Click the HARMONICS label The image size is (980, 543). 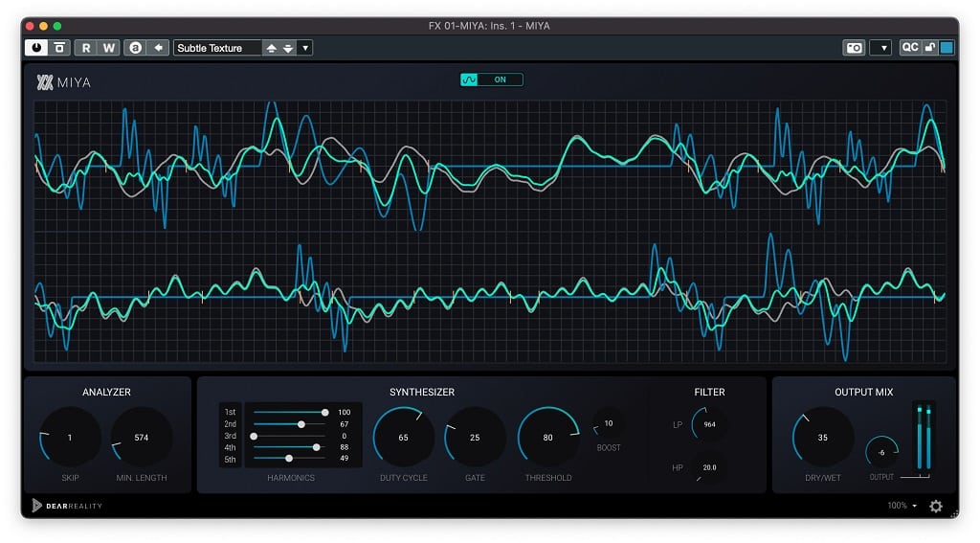point(291,477)
